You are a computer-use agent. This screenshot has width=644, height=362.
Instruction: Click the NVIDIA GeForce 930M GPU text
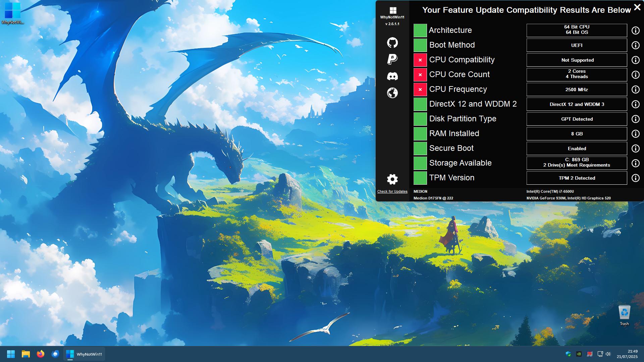pyautogui.click(x=569, y=198)
